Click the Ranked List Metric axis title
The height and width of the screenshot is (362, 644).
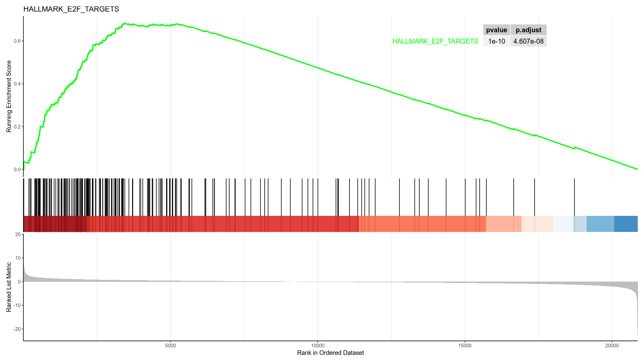pos(9,287)
